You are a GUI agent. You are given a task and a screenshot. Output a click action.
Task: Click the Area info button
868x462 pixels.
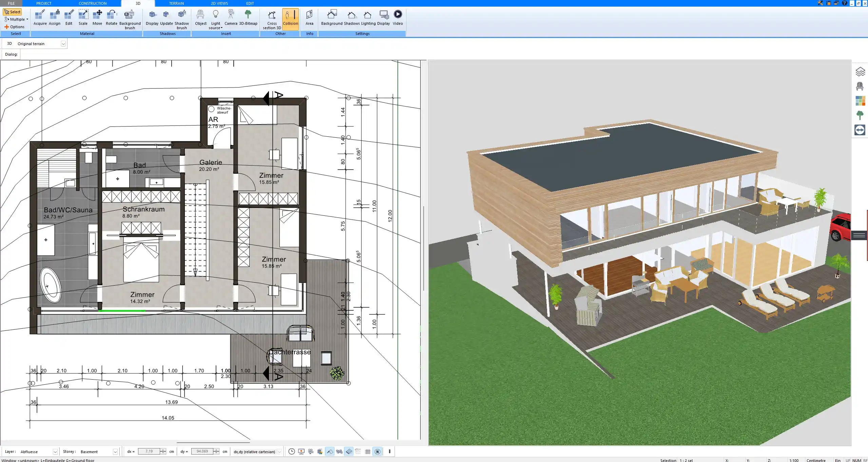tap(309, 17)
